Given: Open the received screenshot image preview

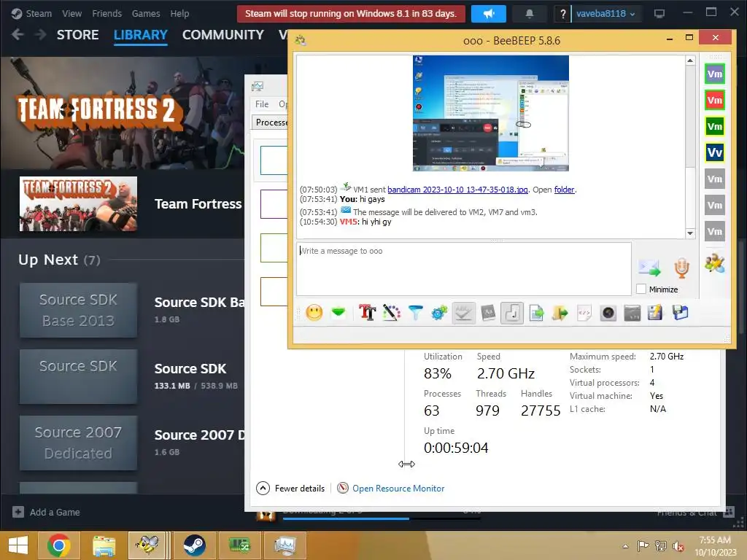Looking at the screenshot, I should [x=491, y=113].
